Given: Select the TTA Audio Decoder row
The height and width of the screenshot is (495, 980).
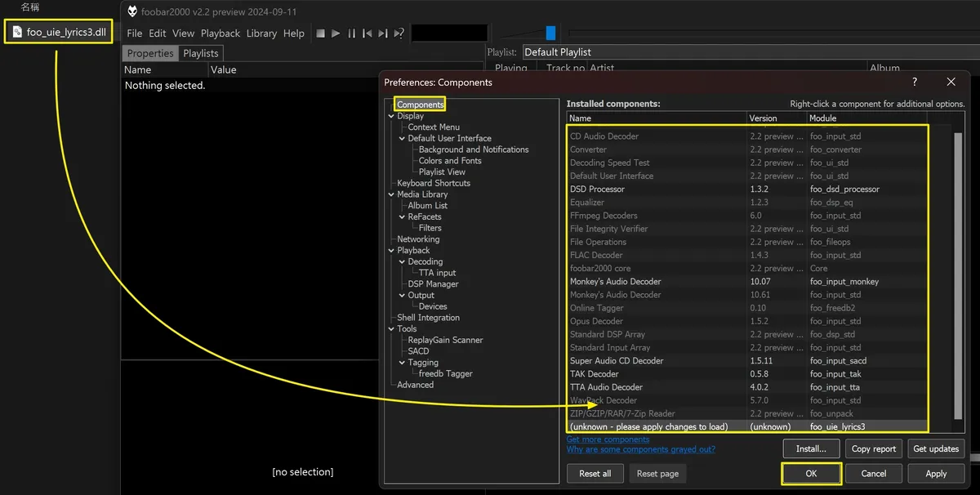Looking at the screenshot, I should coord(747,387).
